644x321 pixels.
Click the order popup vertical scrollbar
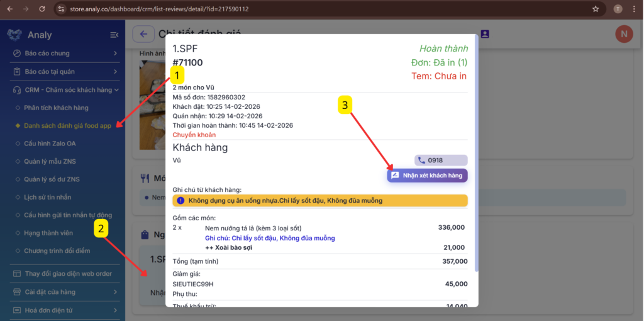pyautogui.click(x=477, y=153)
